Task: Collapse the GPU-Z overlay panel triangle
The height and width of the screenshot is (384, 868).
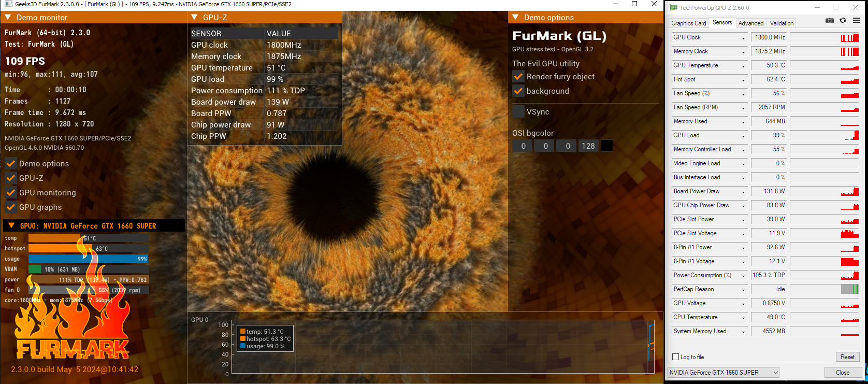Action: [194, 17]
